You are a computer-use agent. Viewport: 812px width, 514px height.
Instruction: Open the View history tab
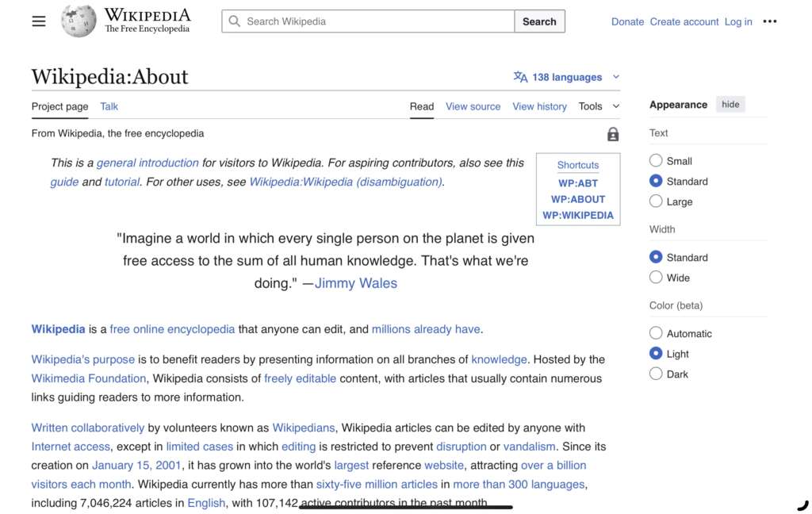tap(539, 106)
